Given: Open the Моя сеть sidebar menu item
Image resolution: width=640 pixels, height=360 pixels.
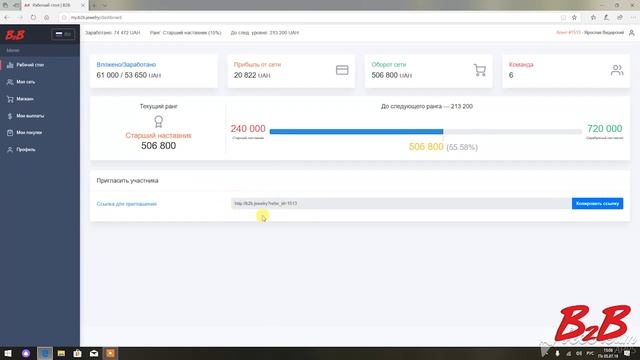Looking at the screenshot, I should pos(40,82).
